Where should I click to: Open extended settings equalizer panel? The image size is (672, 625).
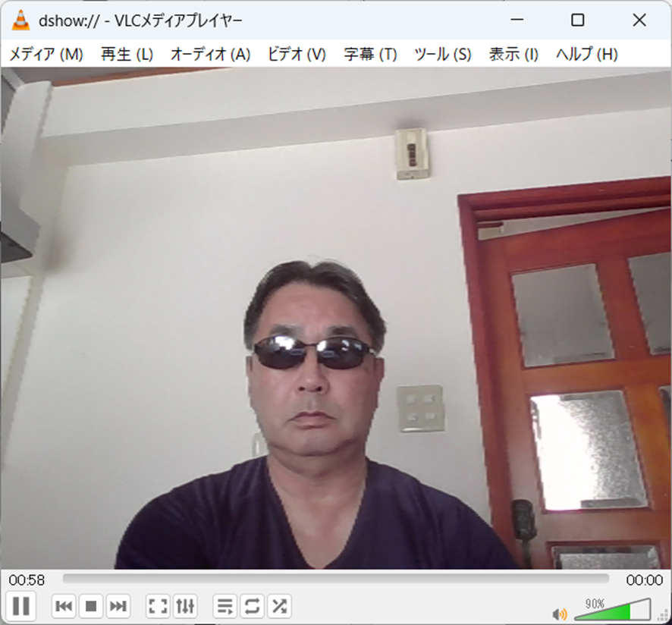click(x=185, y=606)
